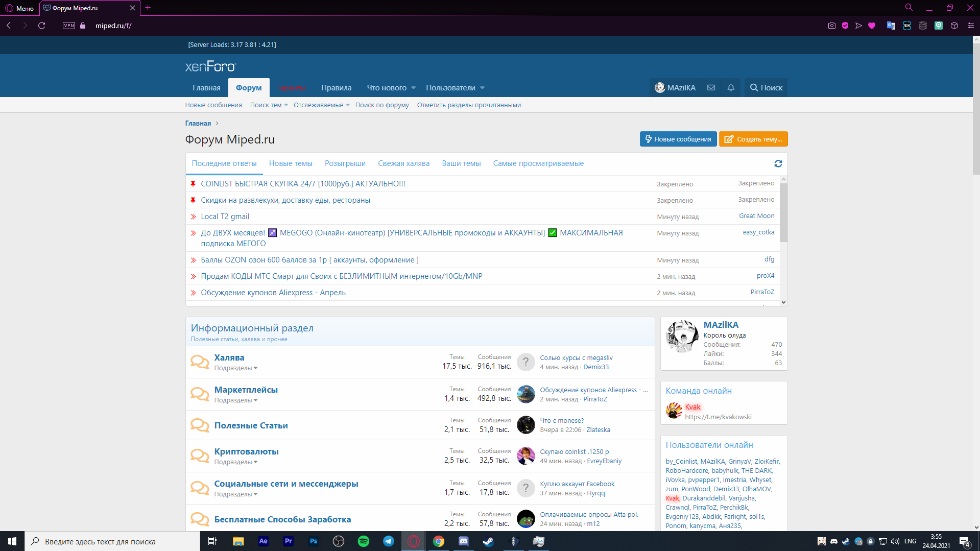Open Spotify from the taskbar

coord(364,541)
